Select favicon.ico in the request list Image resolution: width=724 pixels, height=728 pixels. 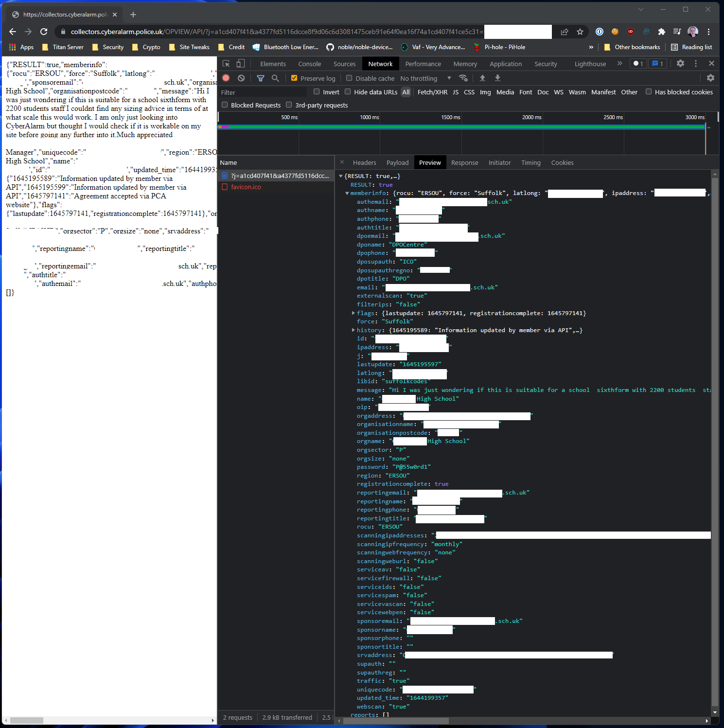[246, 187]
